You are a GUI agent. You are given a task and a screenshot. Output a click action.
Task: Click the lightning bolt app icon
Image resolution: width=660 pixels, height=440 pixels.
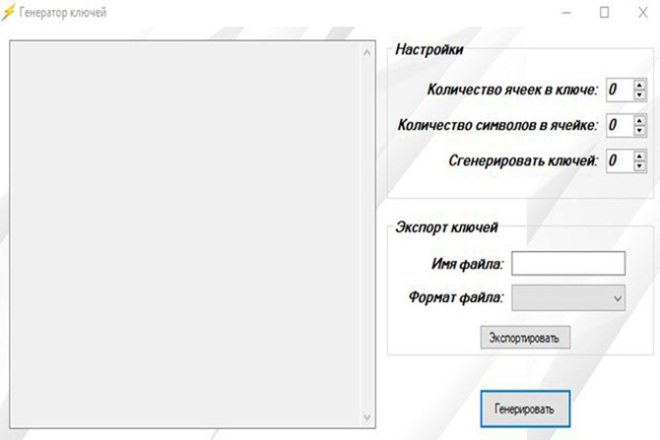coord(8,13)
